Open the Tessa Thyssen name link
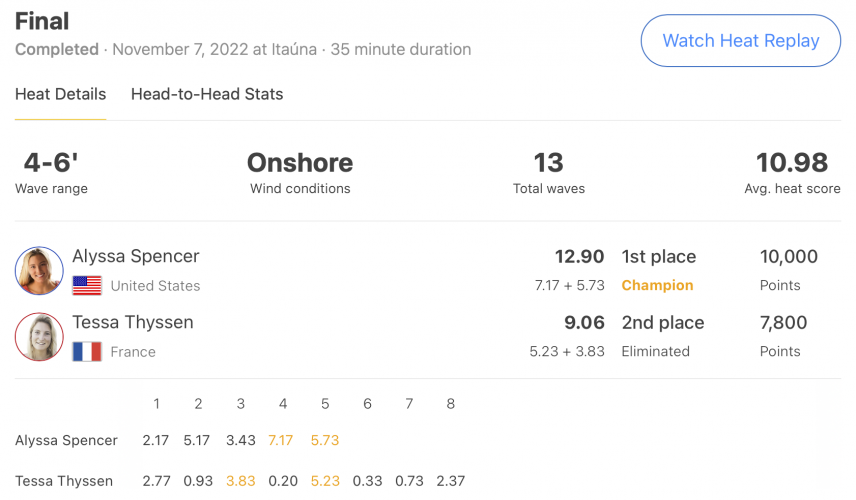The image size is (856, 500). [x=133, y=322]
